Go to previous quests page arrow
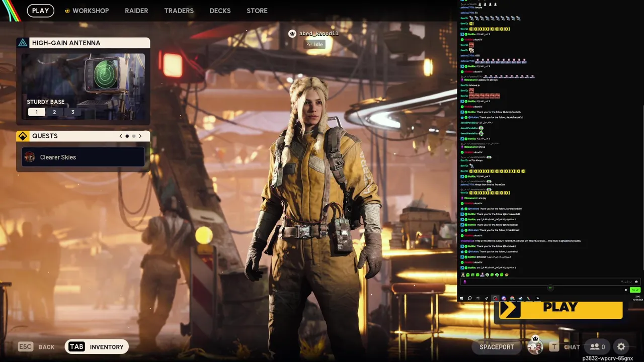Viewport: 644px width, 362px height. point(121,136)
